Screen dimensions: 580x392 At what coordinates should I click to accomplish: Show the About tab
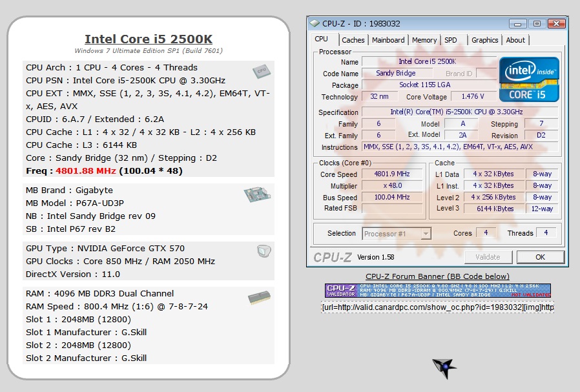[515, 40]
